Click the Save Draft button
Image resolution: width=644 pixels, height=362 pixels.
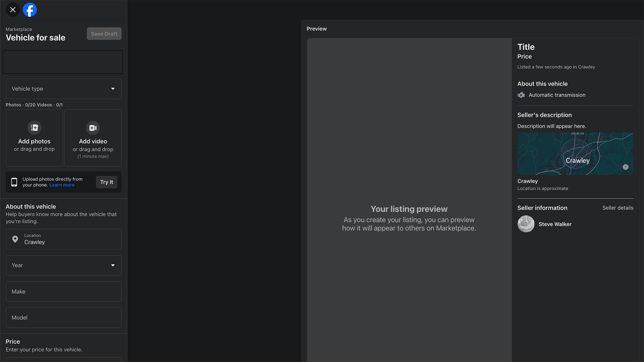point(104,34)
